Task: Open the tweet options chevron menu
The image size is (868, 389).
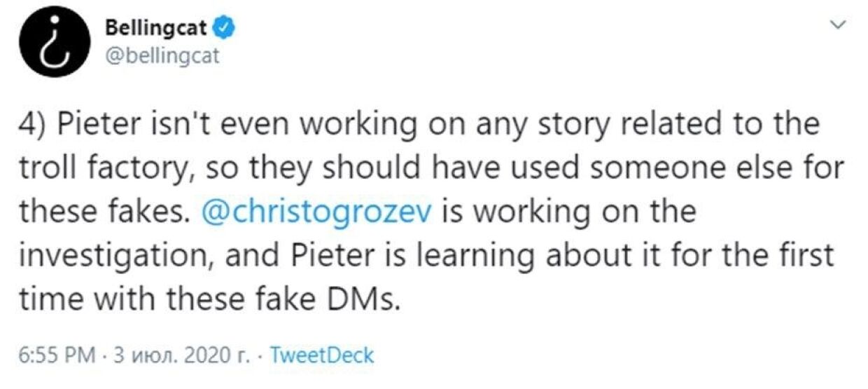Action: (837, 25)
